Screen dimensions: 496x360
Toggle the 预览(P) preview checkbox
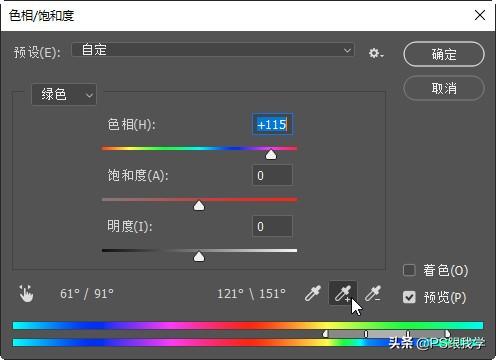pyautogui.click(x=409, y=297)
